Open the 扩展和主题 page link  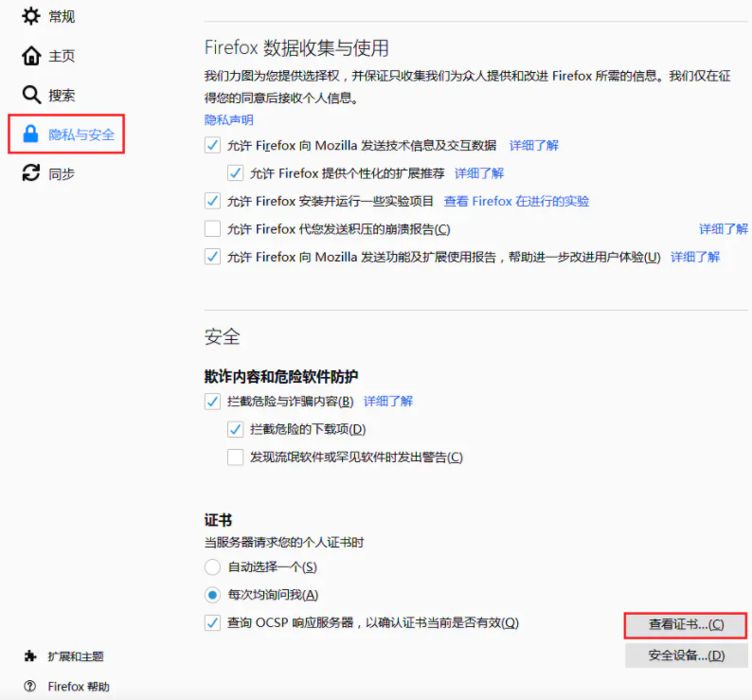(76, 656)
